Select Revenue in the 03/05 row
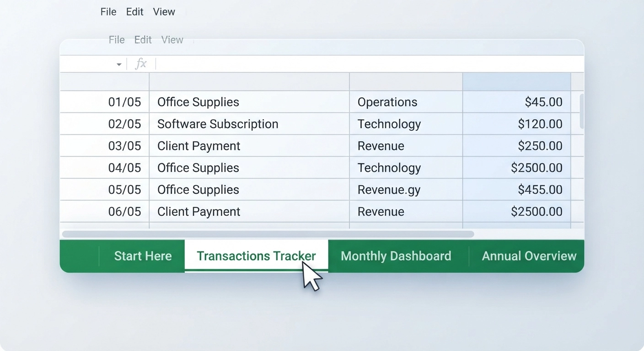 tap(406, 146)
